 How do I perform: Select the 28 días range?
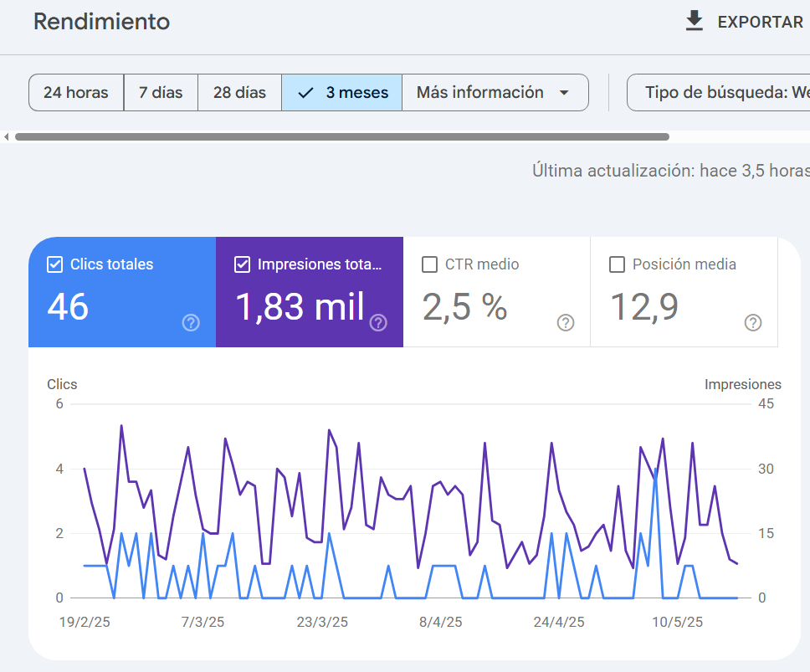click(239, 92)
